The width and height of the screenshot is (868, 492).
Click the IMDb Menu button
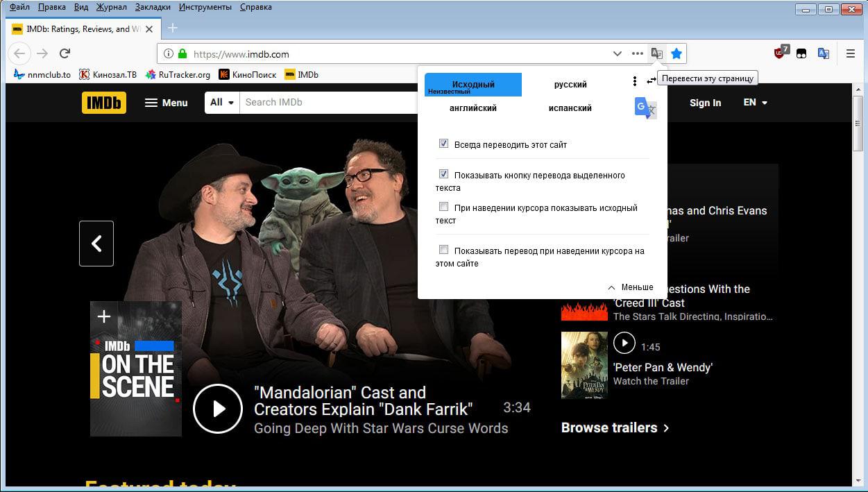coord(166,103)
